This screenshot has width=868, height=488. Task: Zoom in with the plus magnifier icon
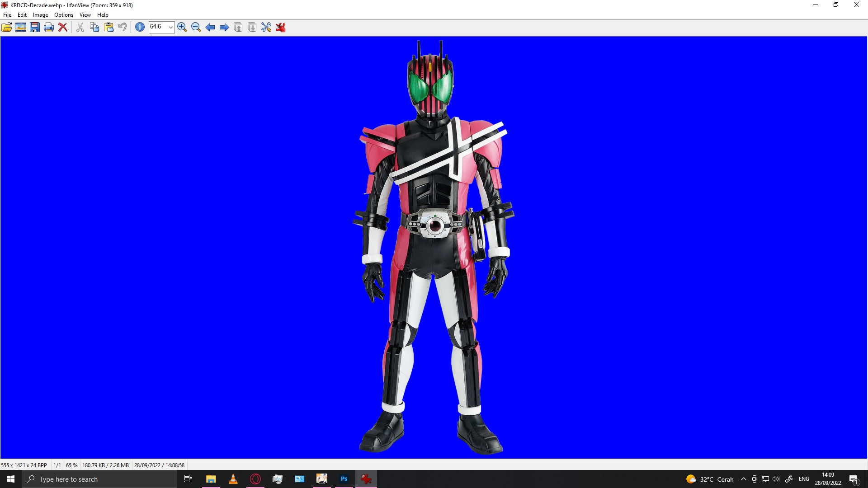[182, 27]
